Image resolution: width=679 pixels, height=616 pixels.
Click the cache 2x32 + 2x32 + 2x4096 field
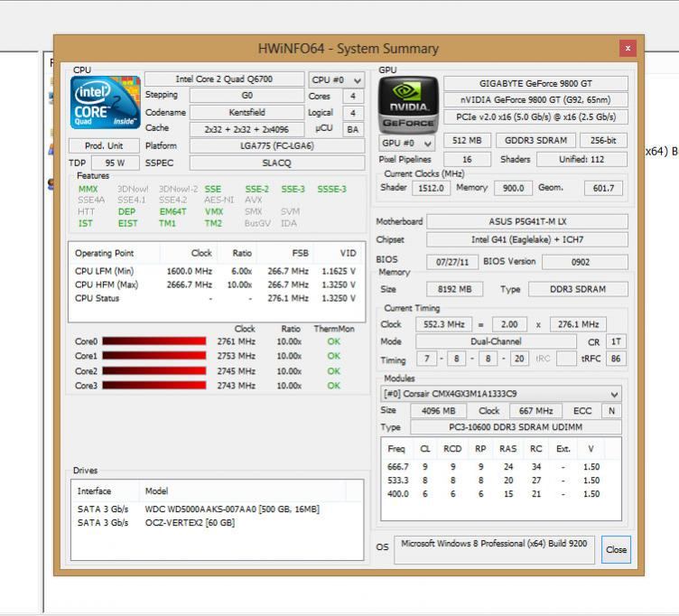click(246, 129)
